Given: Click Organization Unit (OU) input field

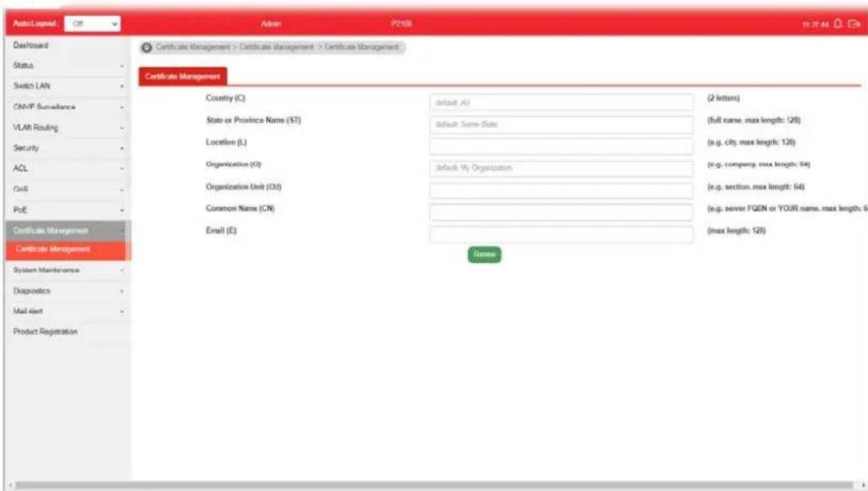Looking at the screenshot, I should point(560,190).
